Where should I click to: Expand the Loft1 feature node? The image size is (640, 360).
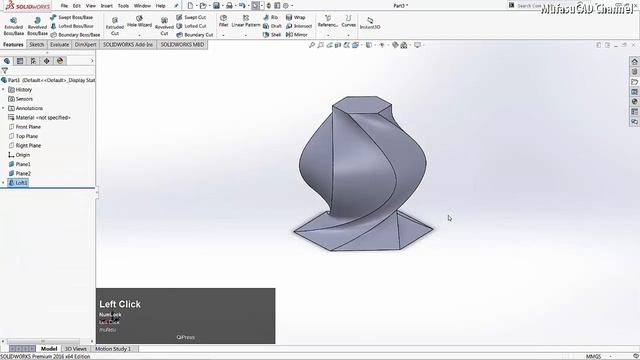3,183
